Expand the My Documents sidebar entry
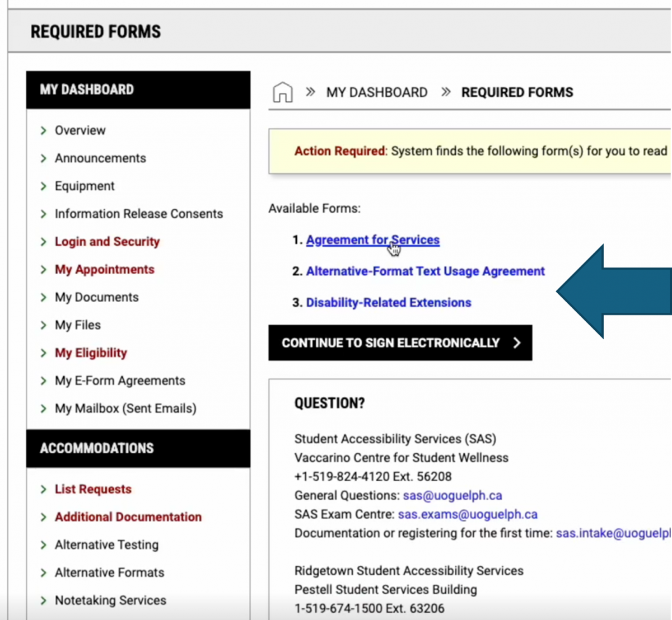672x620 pixels. pyautogui.click(x=96, y=297)
